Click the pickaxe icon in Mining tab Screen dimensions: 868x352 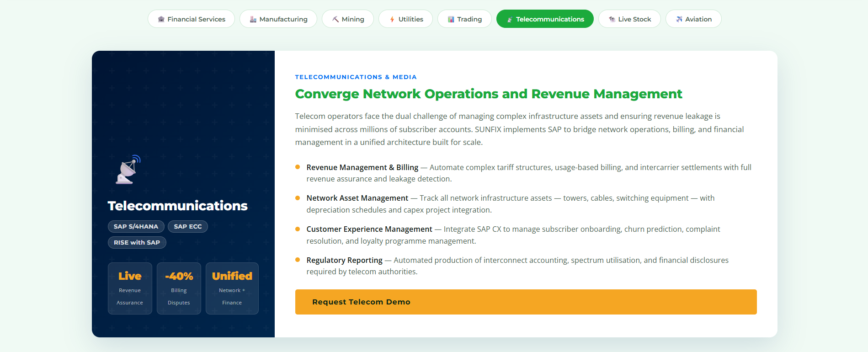(335, 19)
